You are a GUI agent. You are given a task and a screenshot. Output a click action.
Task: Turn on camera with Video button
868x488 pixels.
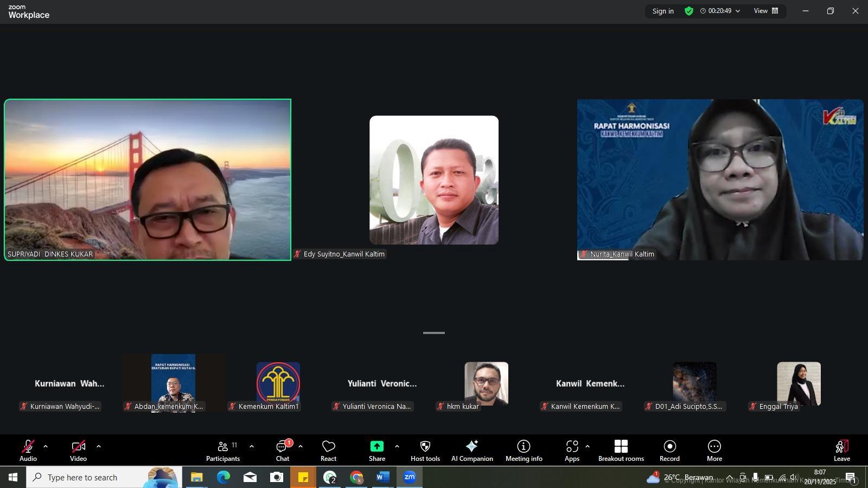click(x=78, y=451)
